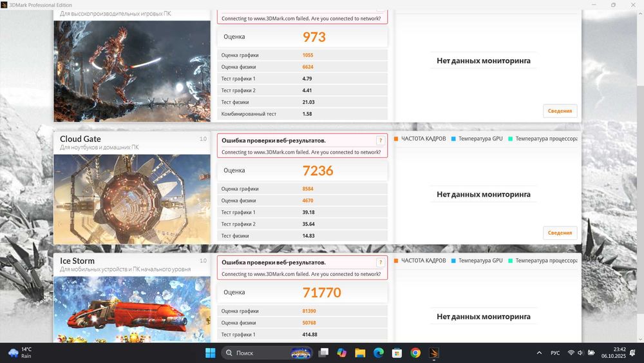Click the Cloud Gate graphics test value 35.64

[x=308, y=224]
